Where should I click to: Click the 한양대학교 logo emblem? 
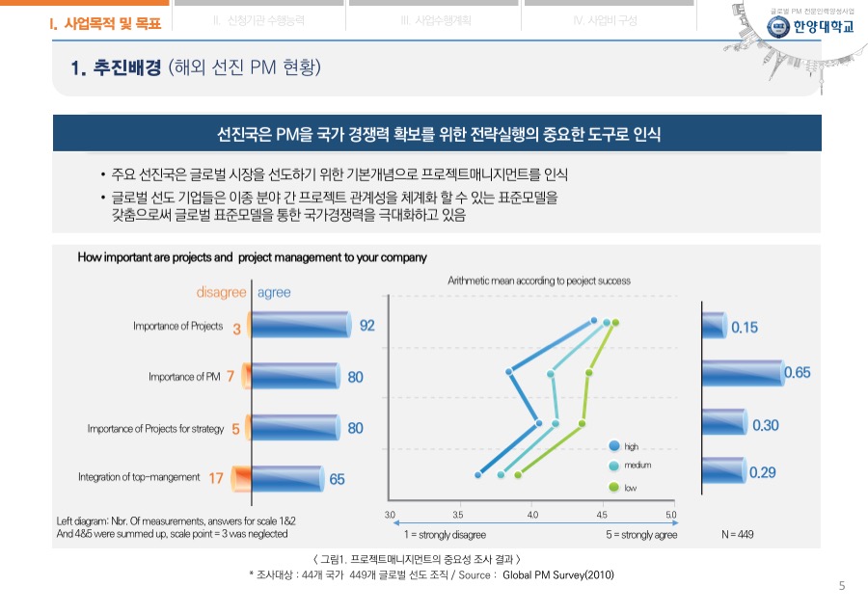(x=778, y=27)
